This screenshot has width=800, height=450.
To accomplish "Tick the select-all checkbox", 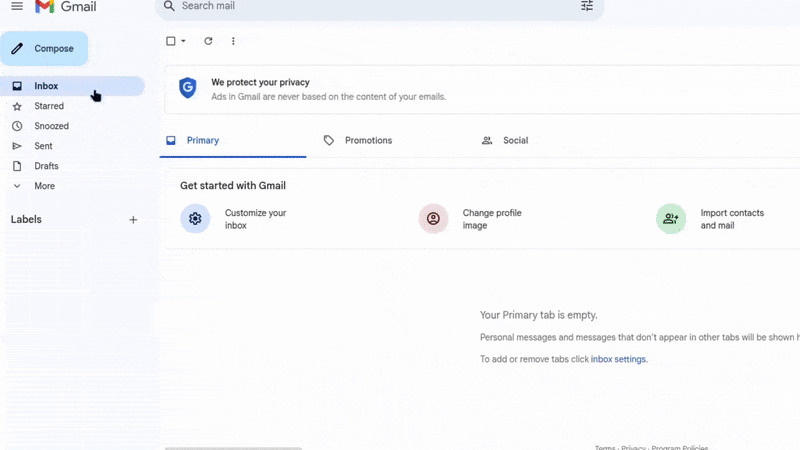I will (171, 41).
